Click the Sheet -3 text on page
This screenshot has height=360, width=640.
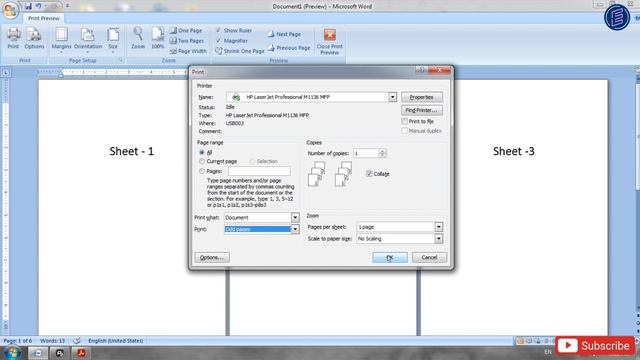[513, 151]
